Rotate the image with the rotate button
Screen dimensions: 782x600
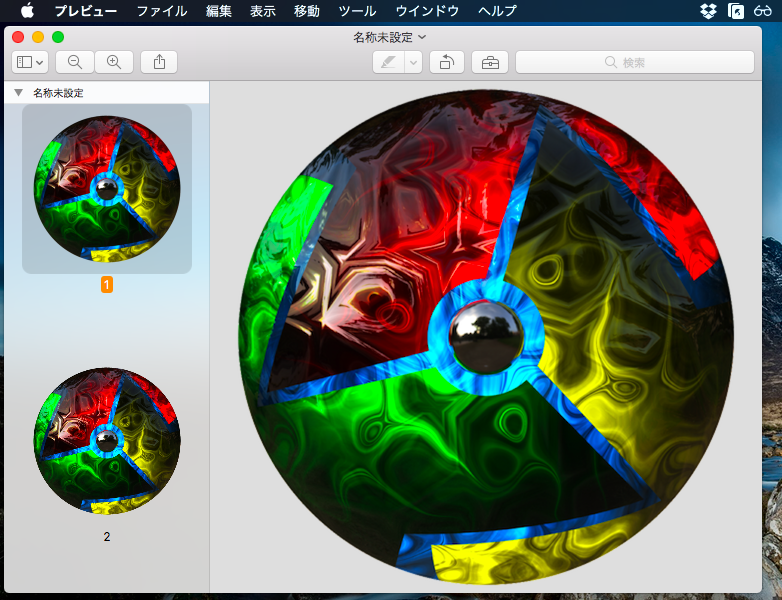point(447,62)
